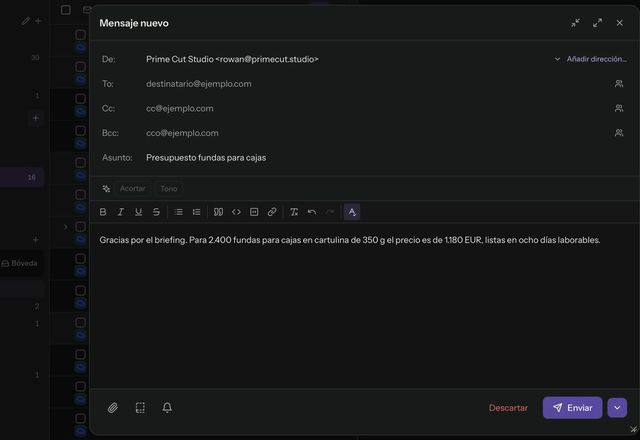The image size is (640, 440).
Task: Open contacts picker for the Cc field
Action: point(619,108)
